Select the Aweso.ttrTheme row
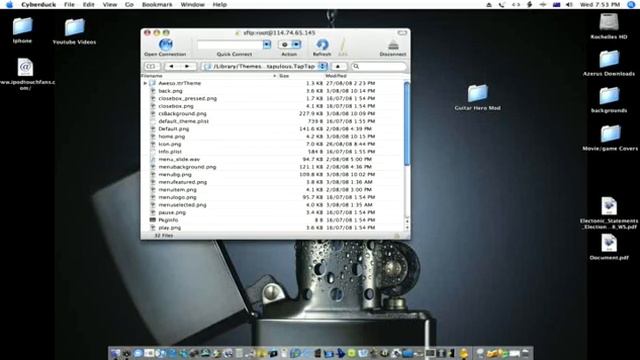This screenshot has height=360, width=640. [x=272, y=83]
